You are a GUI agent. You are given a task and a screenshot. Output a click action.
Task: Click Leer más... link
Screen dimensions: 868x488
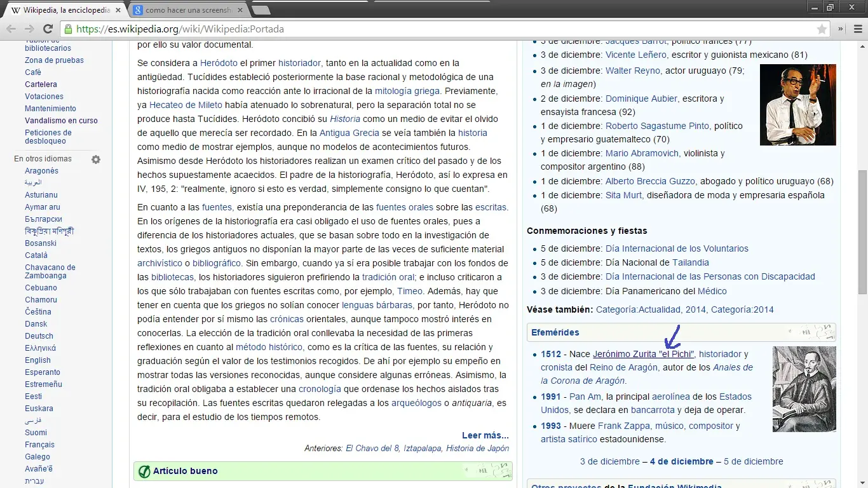[x=485, y=435]
